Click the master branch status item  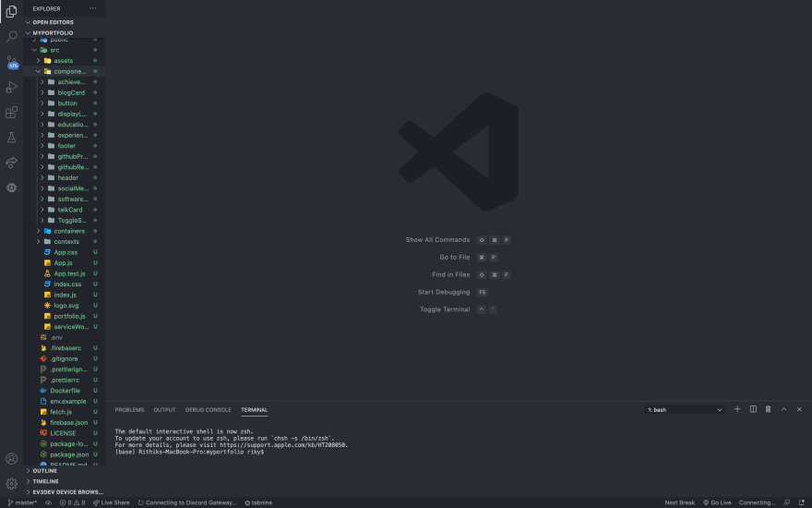click(22, 502)
